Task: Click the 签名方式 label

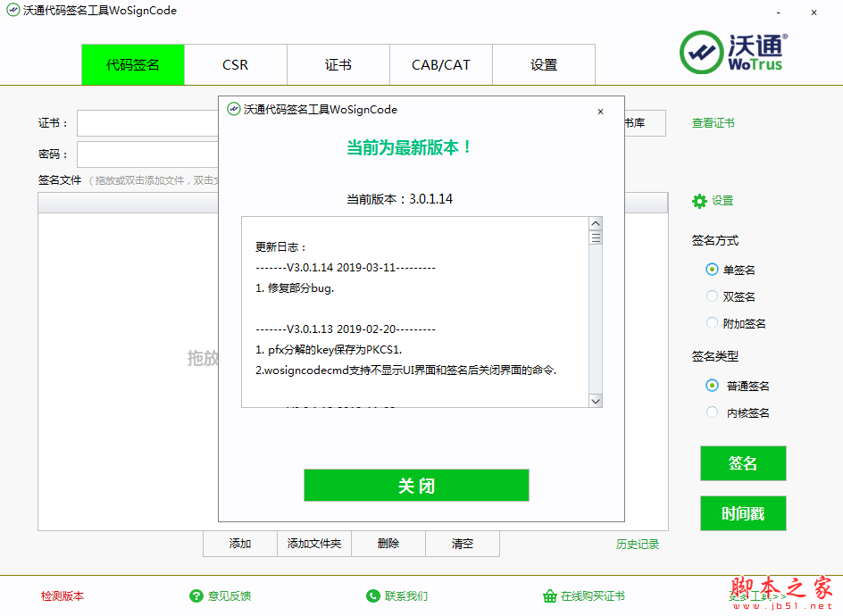Action: click(x=715, y=240)
